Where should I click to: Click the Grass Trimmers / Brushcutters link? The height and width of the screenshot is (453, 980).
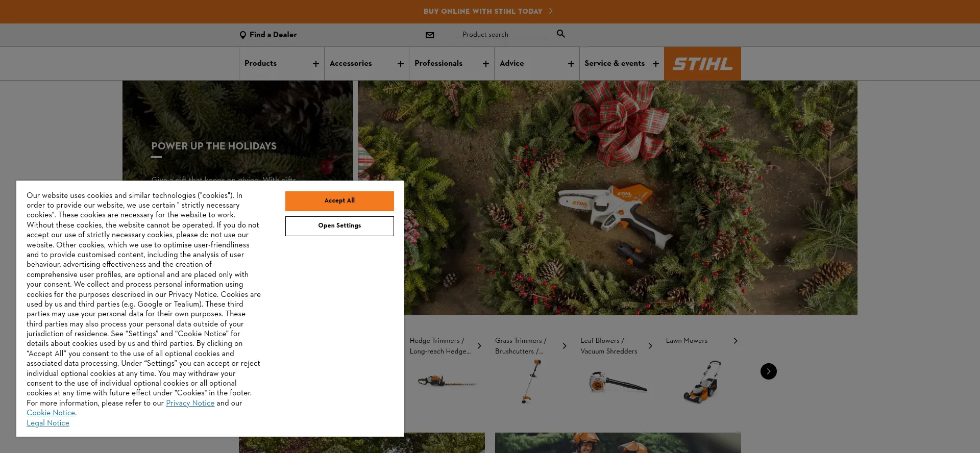[521, 346]
